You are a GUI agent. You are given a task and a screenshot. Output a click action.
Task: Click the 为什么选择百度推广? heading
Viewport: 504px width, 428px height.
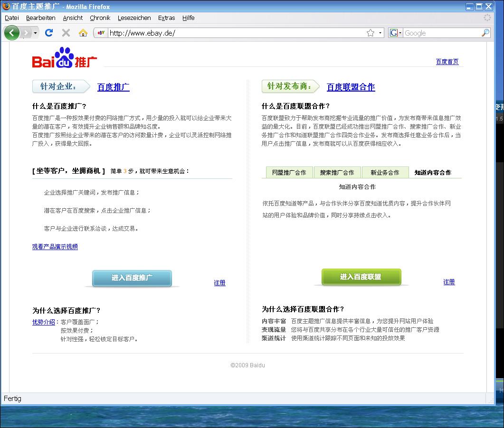click(x=66, y=310)
